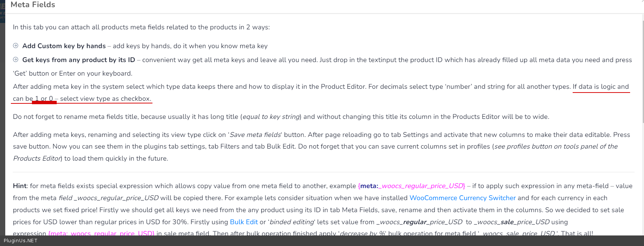The height and width of the screenshot is (246, 644).
Task: Click the italic 'equal to key string' phrase
Action: click(271, 117)
